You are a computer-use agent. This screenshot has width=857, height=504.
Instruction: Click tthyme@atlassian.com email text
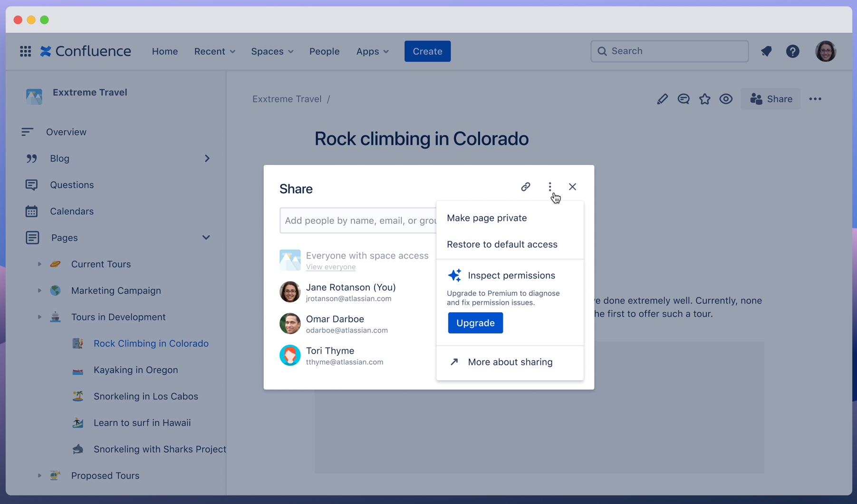click(344, 362)
